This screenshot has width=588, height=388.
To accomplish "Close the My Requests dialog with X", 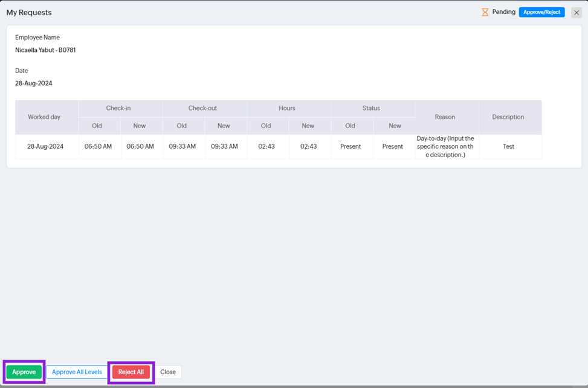I will (577, 12).
